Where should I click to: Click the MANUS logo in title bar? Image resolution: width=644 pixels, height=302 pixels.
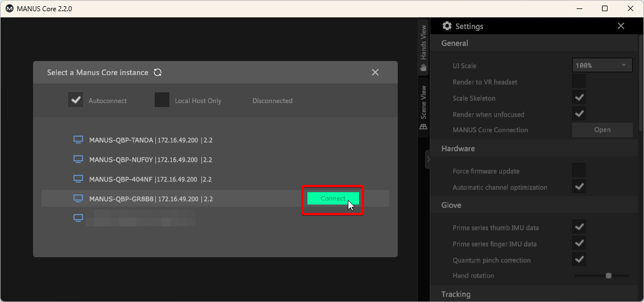[10, 9]
